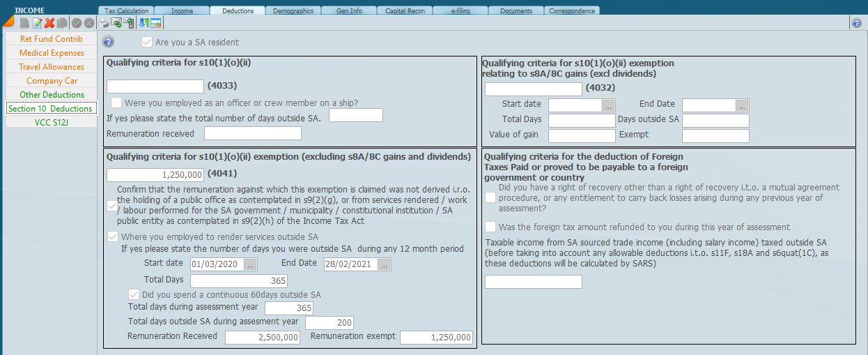Click the blue down-arrow sort icon

144,23
